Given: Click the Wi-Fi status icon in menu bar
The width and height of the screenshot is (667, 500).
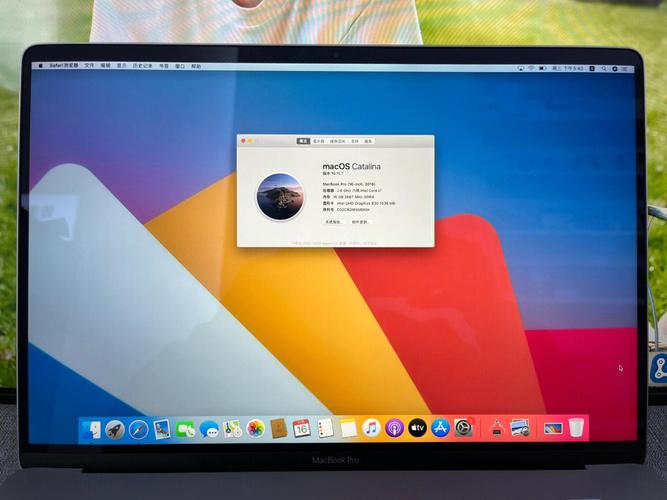Looking at the screenshot, I should (x=530, y=68).
